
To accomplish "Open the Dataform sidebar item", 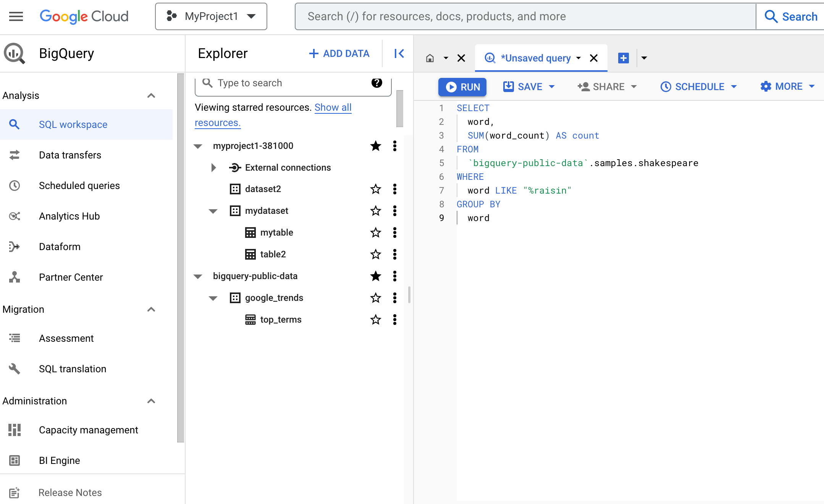I will [60, 247].
